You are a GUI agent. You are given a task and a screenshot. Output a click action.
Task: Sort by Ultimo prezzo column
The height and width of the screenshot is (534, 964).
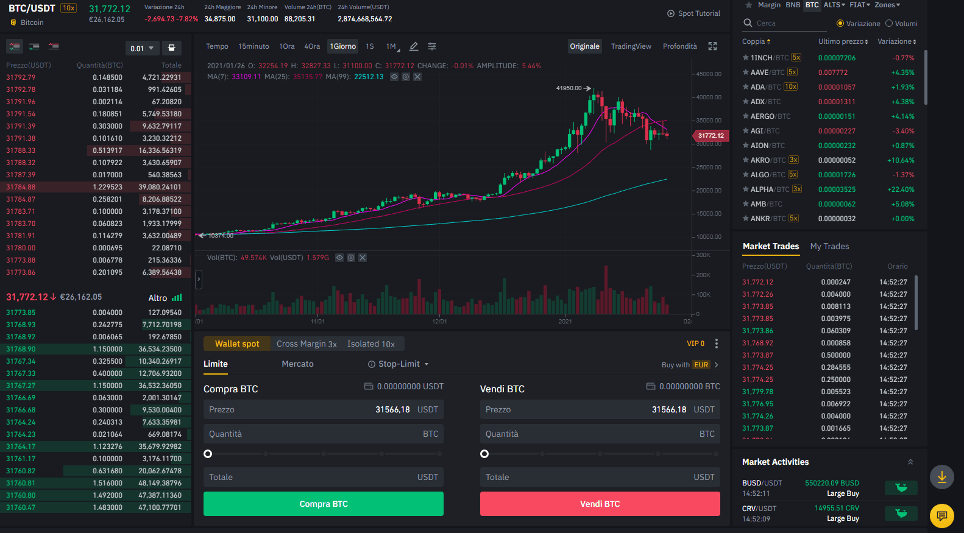coord(843,42)
